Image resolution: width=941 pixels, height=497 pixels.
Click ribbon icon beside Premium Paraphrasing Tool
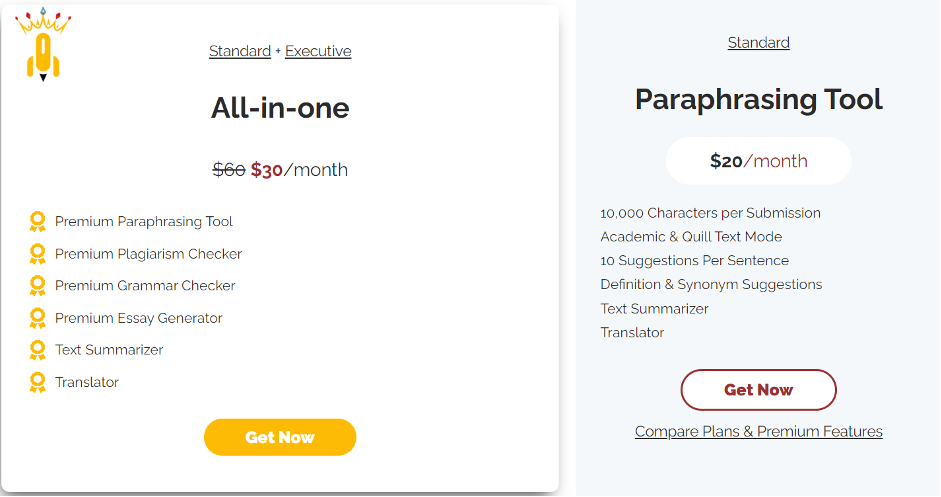tap(38, 222)
